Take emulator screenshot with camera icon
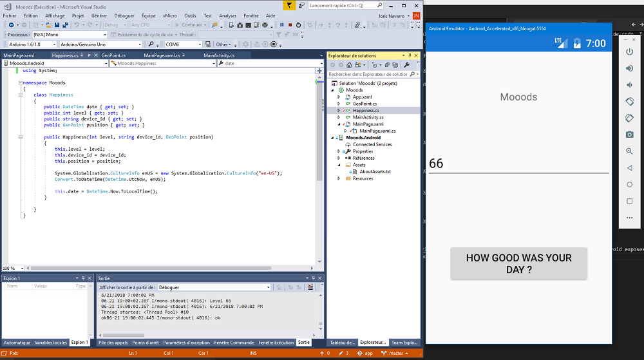The image size is (644, 360). pyautogui.click(x=629, y=135)
